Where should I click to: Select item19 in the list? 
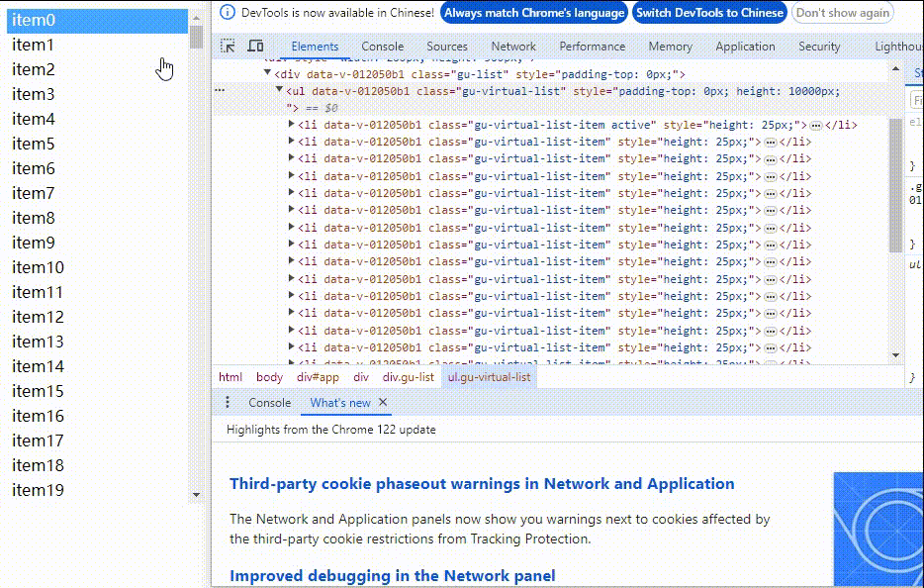point(97,491)
